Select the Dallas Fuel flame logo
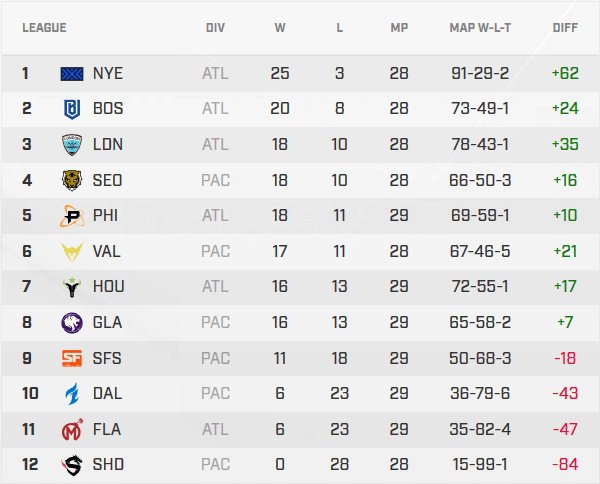The height and width of the screenshot is (484, 600). (72, 393)
